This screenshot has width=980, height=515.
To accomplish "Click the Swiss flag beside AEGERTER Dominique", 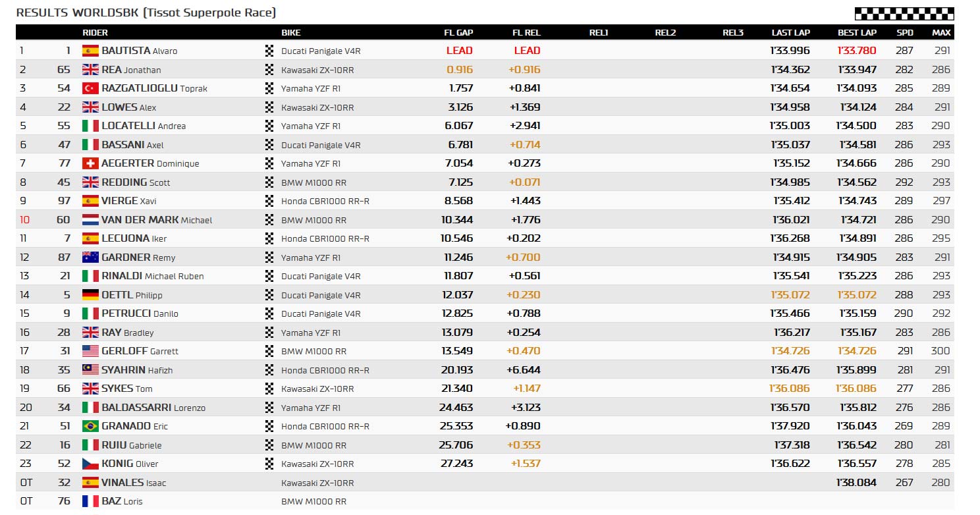I will click(90, 163).
